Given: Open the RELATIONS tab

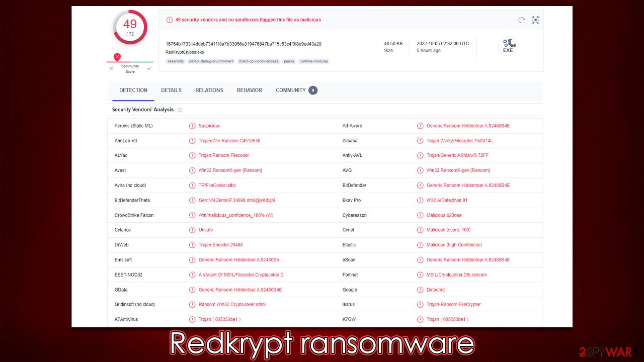Looking at the screenshot, I should click(209, 90).
